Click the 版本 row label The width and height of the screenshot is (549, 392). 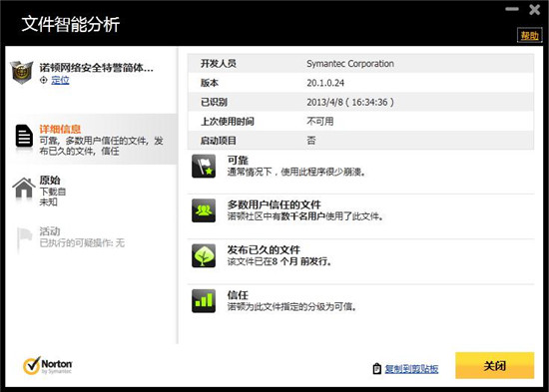point(210,83)
